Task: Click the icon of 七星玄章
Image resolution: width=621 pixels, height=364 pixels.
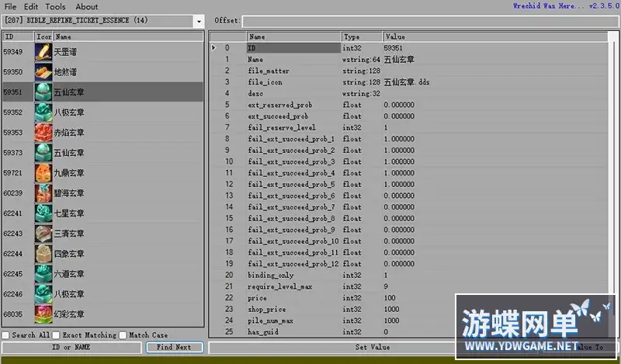Action: pos(43,213)
